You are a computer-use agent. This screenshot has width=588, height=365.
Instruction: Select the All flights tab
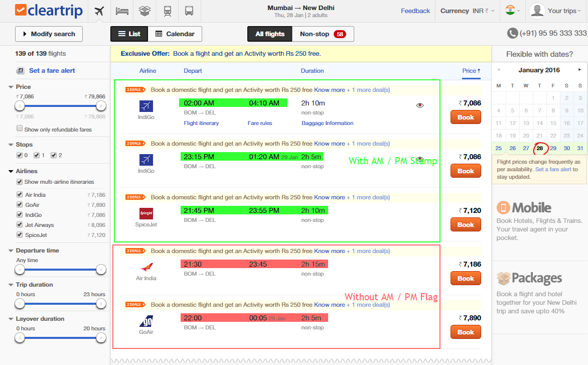(269, 34)
